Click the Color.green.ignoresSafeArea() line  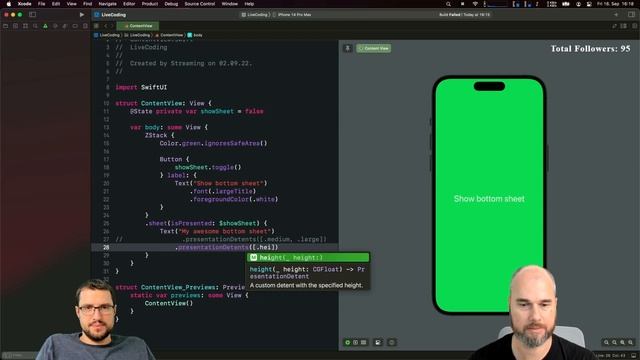tap(213, 143)
